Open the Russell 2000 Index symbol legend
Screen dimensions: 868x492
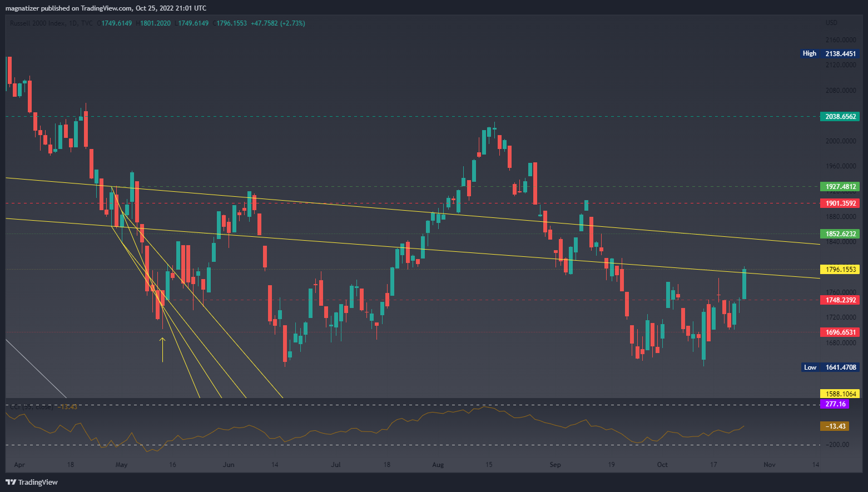[37, 23]
